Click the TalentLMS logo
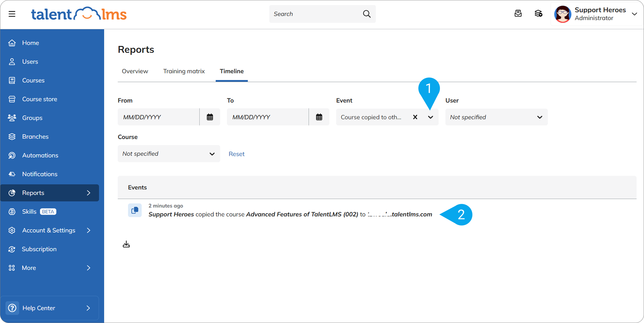Viewport: 644px width, 323px height. (x=79, y=14)
